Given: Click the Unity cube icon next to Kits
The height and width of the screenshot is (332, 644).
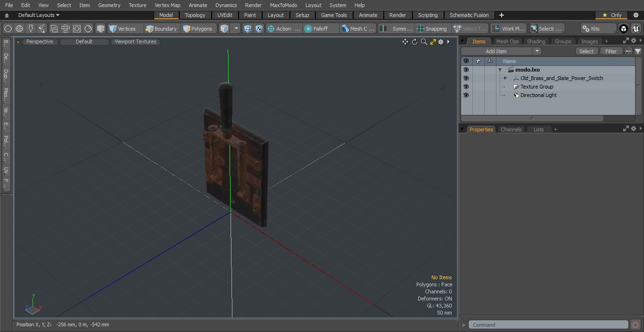Looking at the screenshot, I should [624, 29].
